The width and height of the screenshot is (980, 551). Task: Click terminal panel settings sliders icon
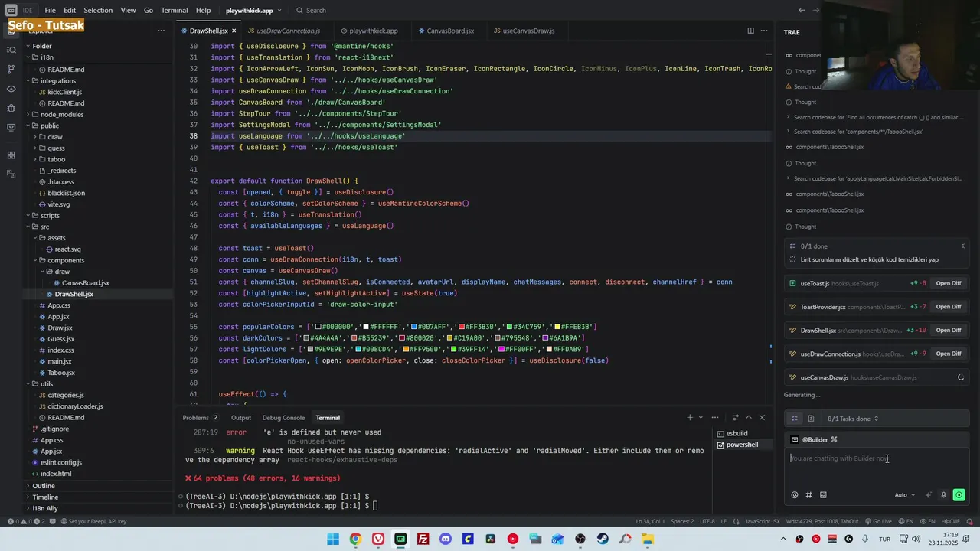[x=735, y=418]
